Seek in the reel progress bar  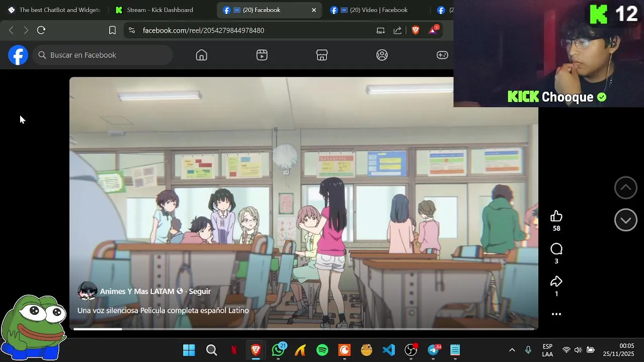303,329
